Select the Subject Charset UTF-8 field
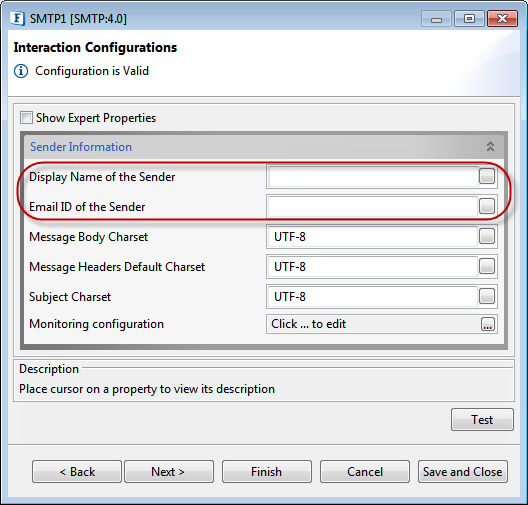This screenshot has width=528, height=505. (x=373, y=296)
